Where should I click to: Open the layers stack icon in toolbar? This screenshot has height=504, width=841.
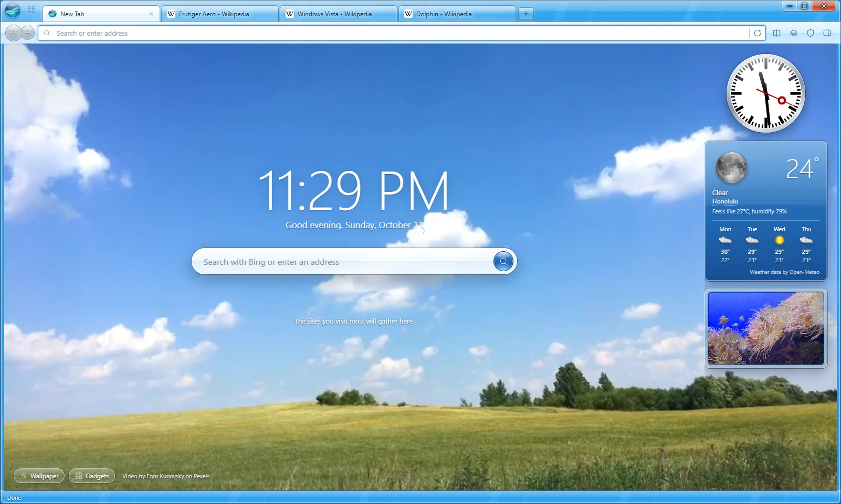794,33
